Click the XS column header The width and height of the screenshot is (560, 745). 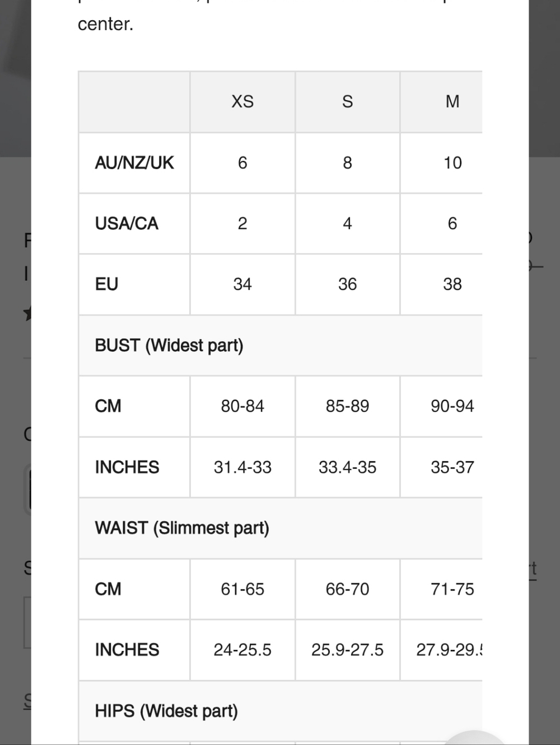[242, 101]
